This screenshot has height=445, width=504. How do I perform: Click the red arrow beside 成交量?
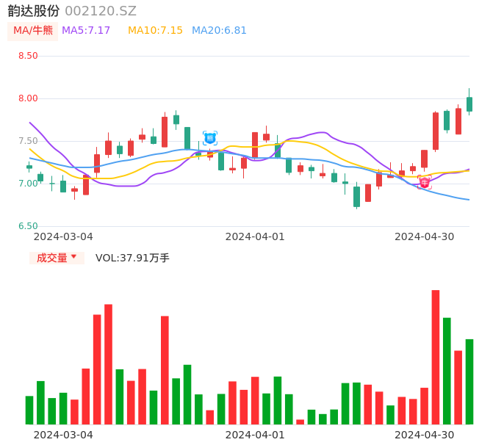(x=73, y=257)
